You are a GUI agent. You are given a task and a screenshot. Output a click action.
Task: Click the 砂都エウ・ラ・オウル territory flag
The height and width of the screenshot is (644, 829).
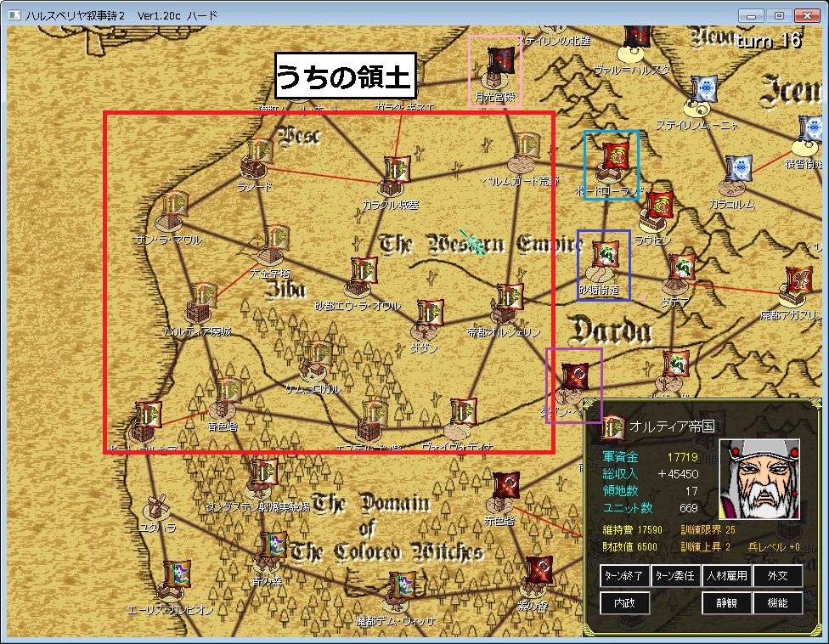point(364,271)
